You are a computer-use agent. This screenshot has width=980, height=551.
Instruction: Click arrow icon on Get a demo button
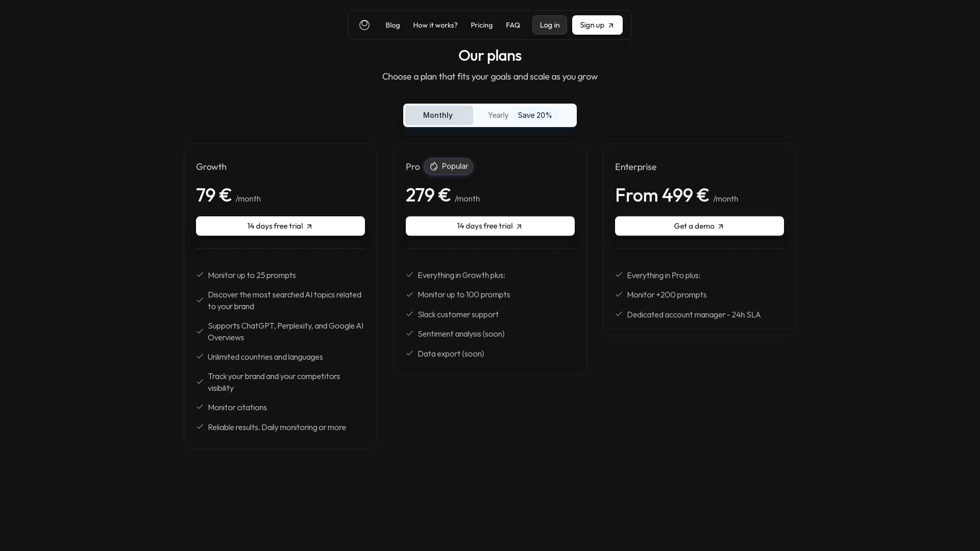pyautogui.click(x=721, y=227)
